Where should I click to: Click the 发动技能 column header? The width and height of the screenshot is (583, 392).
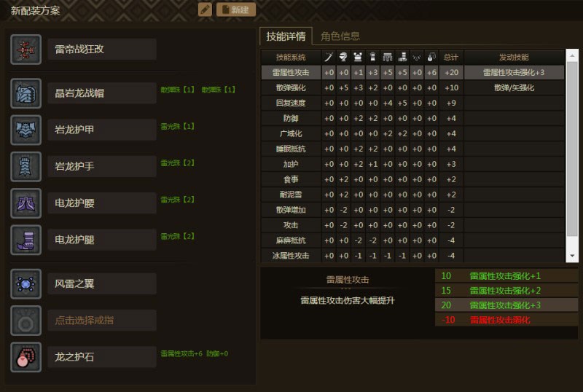[x=514, y=57]
